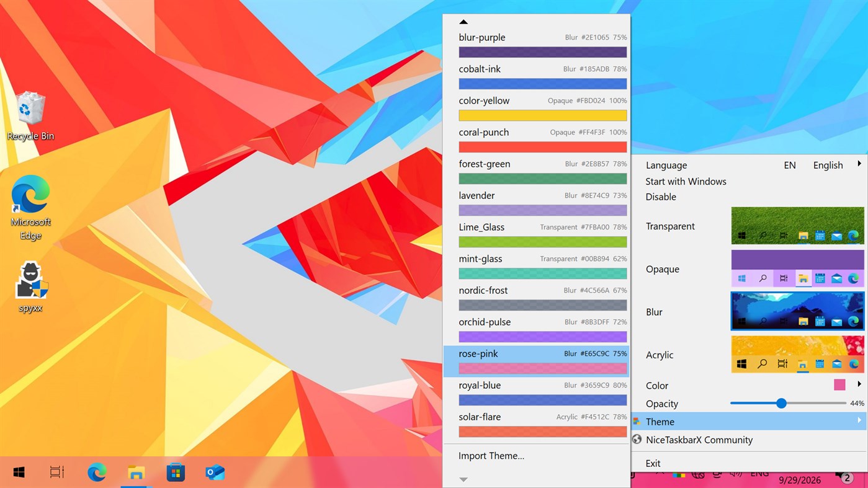The image size is (868, 488).
Task: Click Disable in the tray menu
Action: tap(661, 197)
